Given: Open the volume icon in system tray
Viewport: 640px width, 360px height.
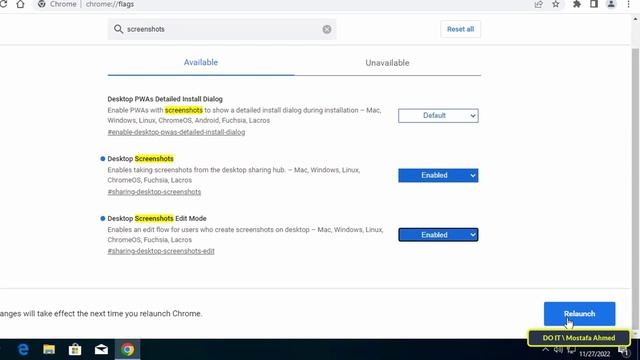Looking at the screenshot, I should [558, 350].
